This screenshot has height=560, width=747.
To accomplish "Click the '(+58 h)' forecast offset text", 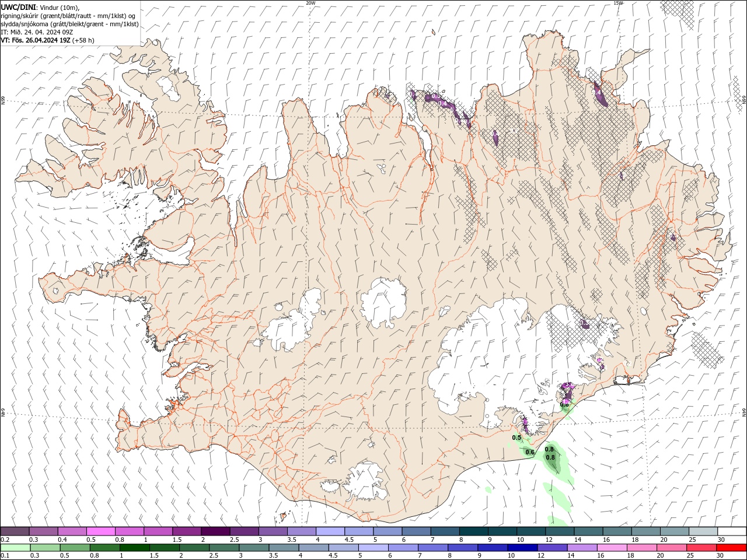I will click(84, 40).
